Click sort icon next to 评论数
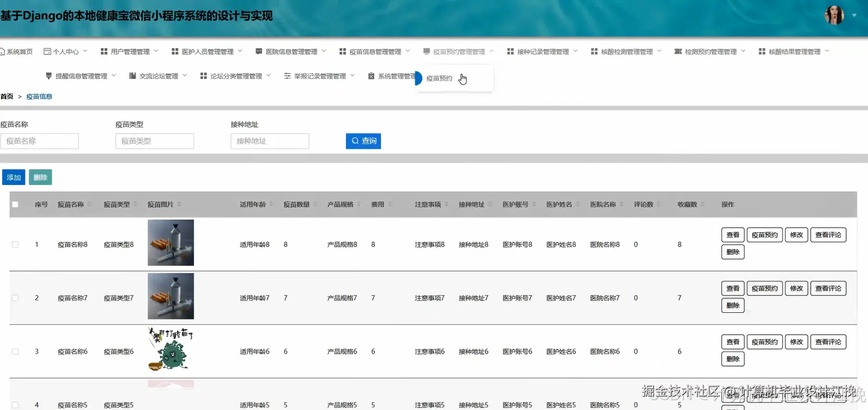Image resolution: width=868 pixels, height=410 pixels. click(x=659, y=204)
